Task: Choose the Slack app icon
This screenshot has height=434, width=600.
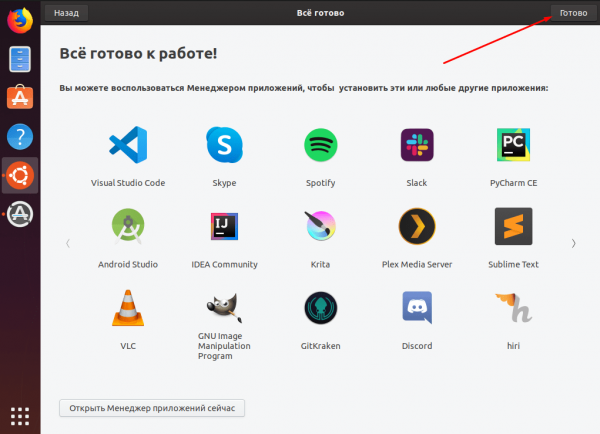Action: tap(417, 145)
